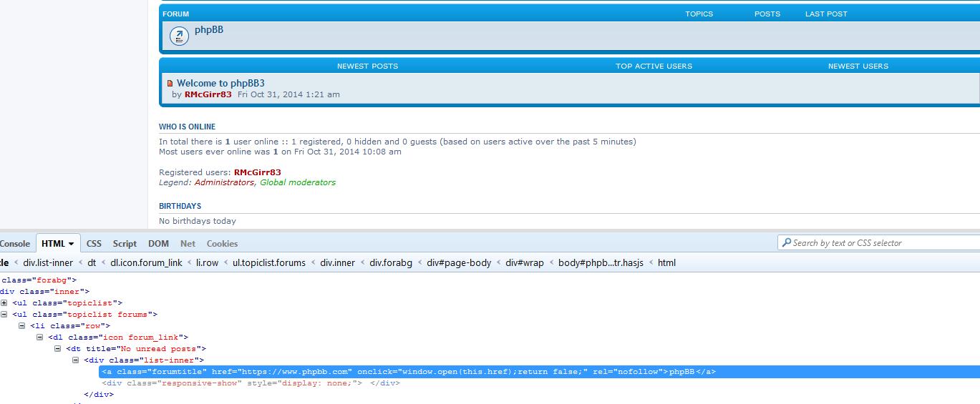Switch to the CSS tab
Screen dimensions: 980x404
pyautogui.click(x=94, y=244)
